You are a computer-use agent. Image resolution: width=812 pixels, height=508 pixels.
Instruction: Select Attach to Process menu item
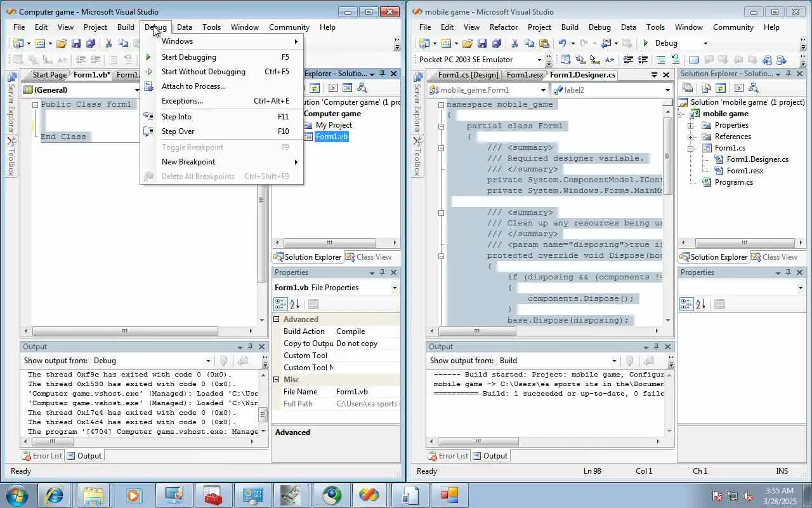click(222, 86)
